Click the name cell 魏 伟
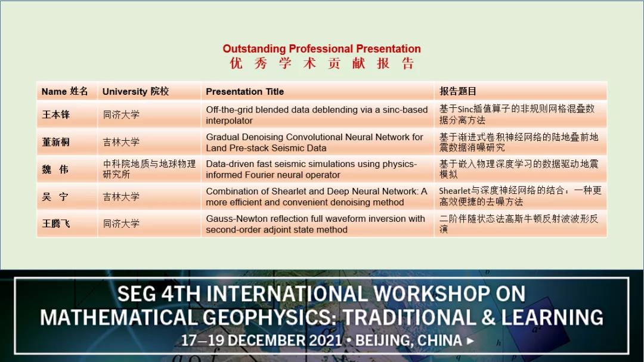Screen dimensions: 644x362 [55, 169]
